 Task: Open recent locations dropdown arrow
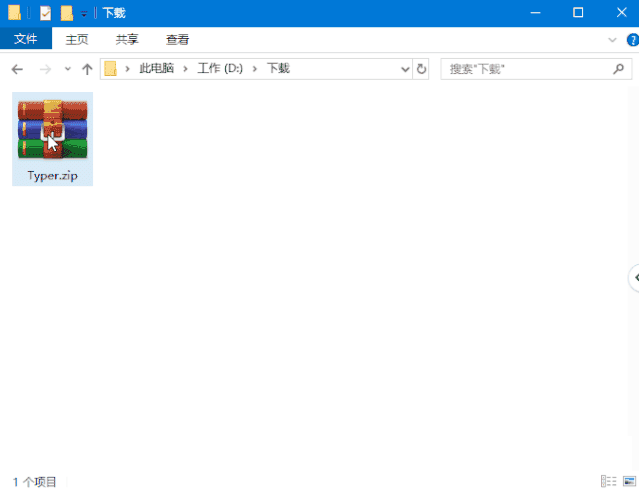pos(68,69)
